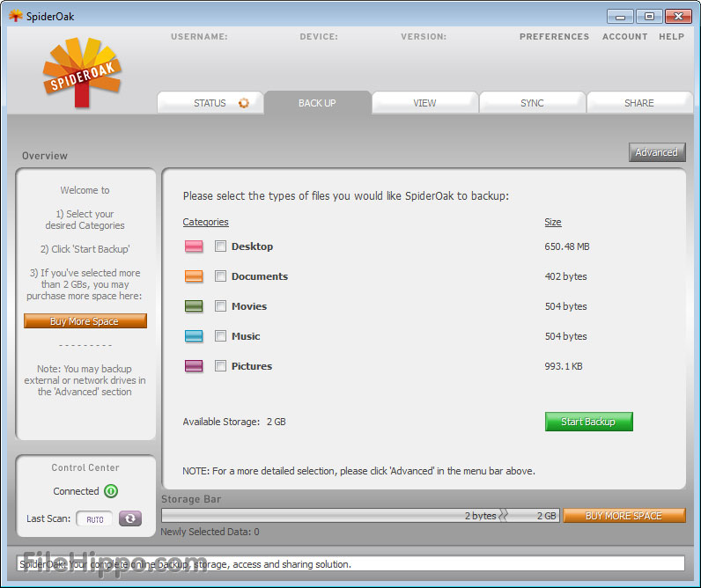
Task: Click the green Connected power icon
Action: pyautogui.click(x=111, y=491)
